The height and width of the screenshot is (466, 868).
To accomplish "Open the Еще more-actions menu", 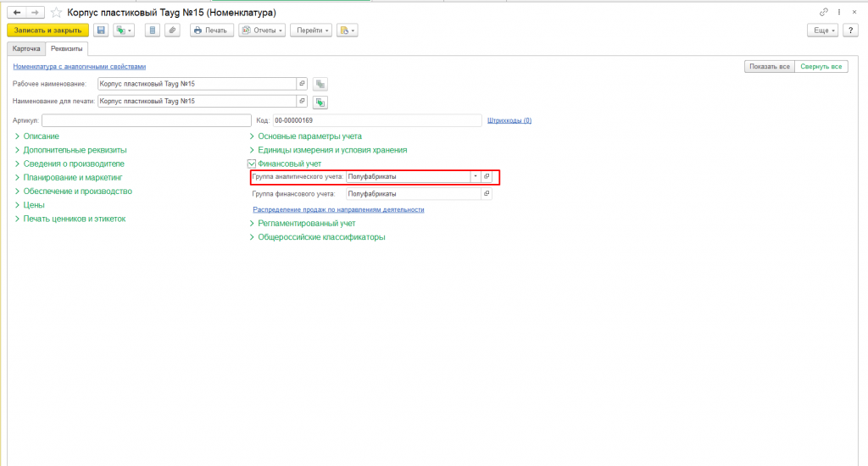I will 822,31.
